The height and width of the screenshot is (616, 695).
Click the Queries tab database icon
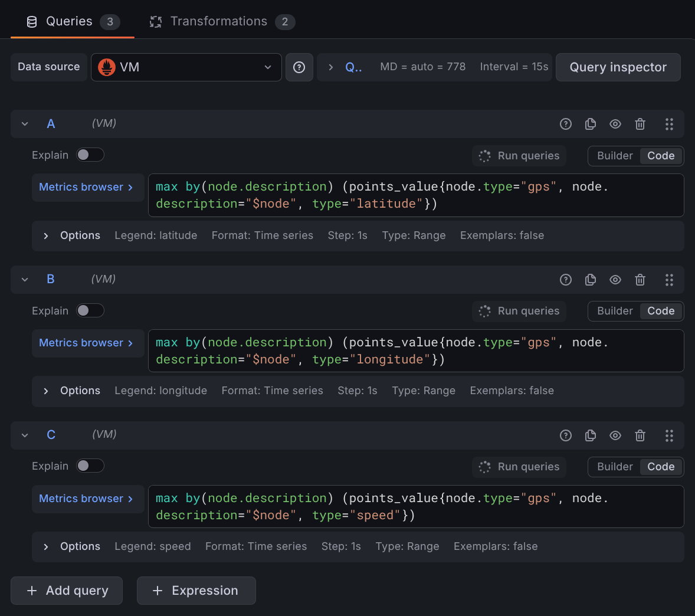(32, 22)
